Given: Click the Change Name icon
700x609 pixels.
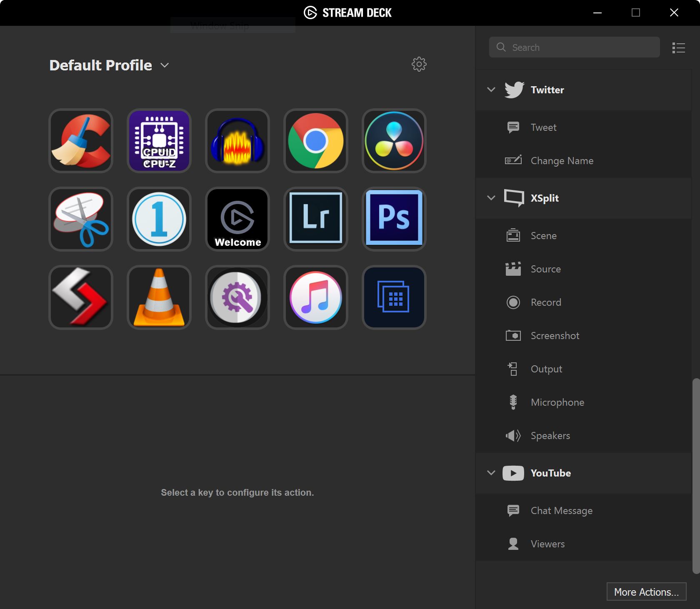Looking at the screenshot, I should point(513,160).
